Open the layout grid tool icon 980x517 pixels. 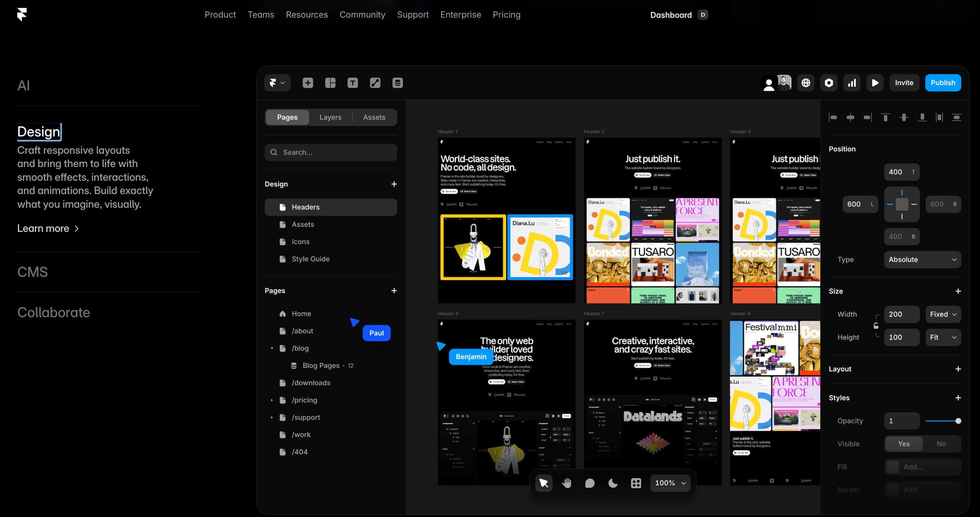(330, 82)
